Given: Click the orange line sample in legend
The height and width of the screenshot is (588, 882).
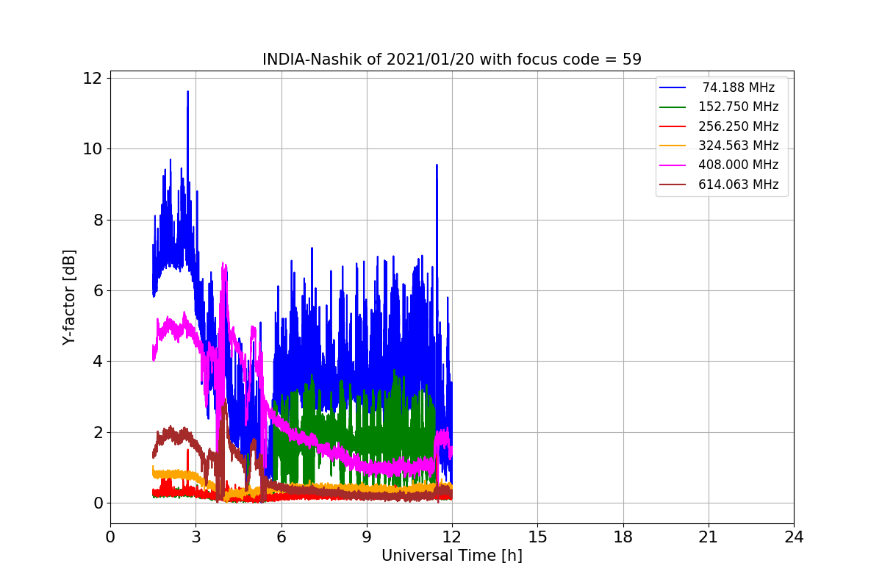Looking at the screenshot, I should 673,146.
